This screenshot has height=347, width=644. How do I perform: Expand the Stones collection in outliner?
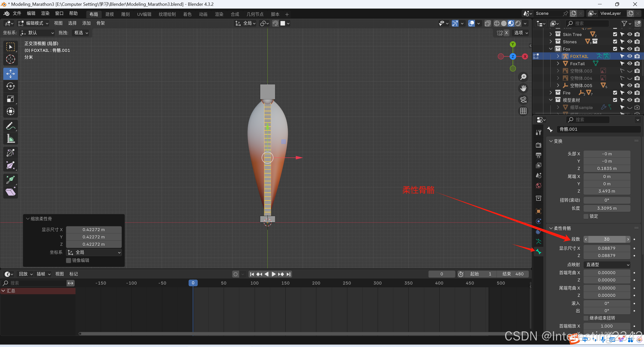click(551, 42)
